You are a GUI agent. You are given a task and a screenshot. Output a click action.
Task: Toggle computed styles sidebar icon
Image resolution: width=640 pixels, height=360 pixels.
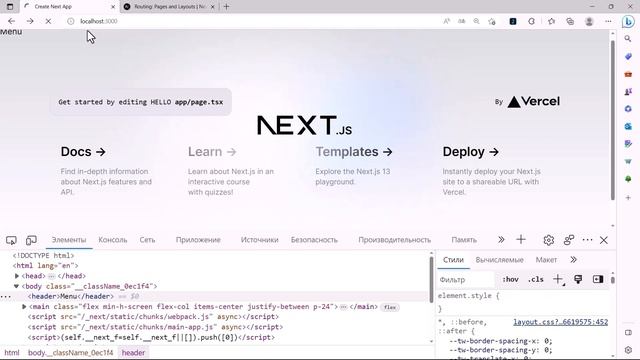click(x=598, y=280)
